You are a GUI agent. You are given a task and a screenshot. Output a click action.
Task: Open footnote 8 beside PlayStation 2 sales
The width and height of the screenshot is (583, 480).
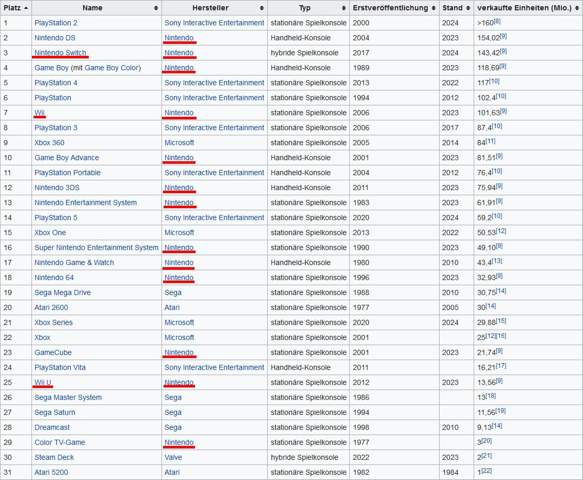pos(497,22)
